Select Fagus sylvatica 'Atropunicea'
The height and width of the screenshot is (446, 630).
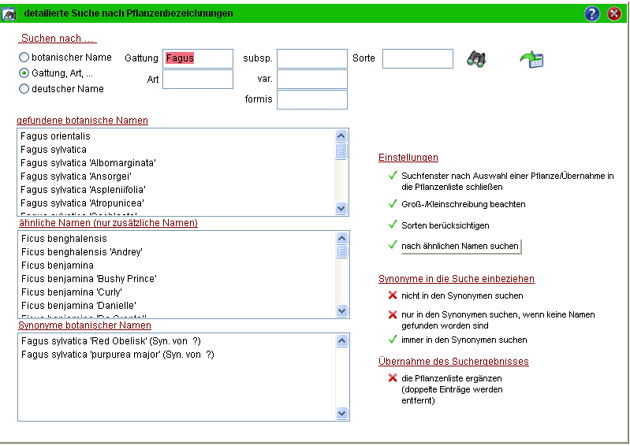coord(82,203)
